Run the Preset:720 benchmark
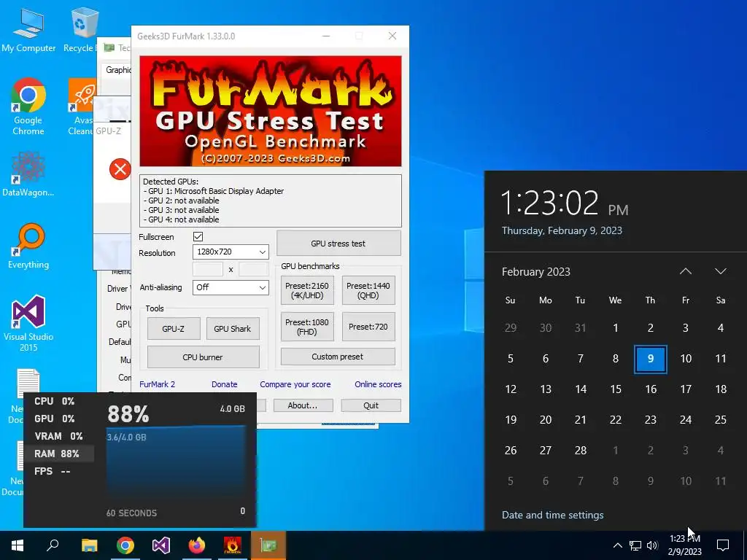Viewport: 747px width, 560px height. (368, 327)
